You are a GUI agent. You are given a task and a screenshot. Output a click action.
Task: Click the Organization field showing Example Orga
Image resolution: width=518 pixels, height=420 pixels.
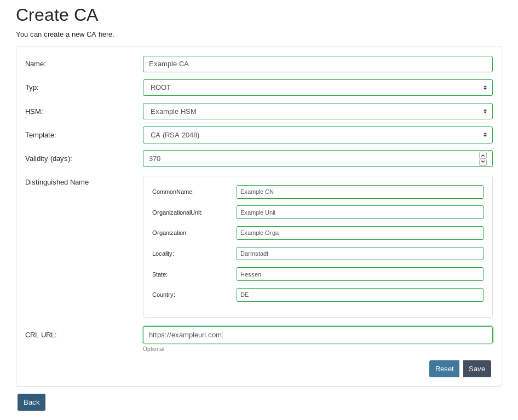360,233
